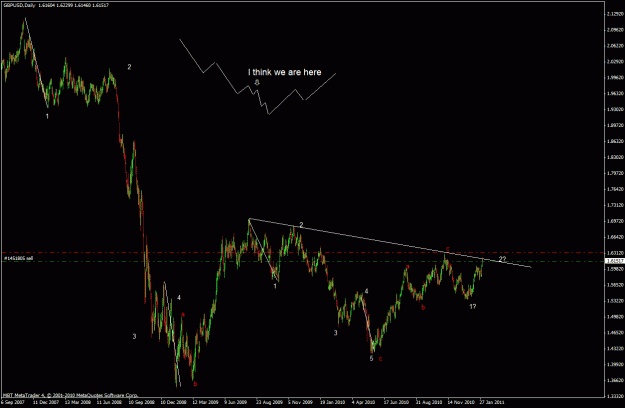The height and width of the screenshot is (408, 625).
Task: Click the '11 Jun 2008' date label
Action: point(110,402)
